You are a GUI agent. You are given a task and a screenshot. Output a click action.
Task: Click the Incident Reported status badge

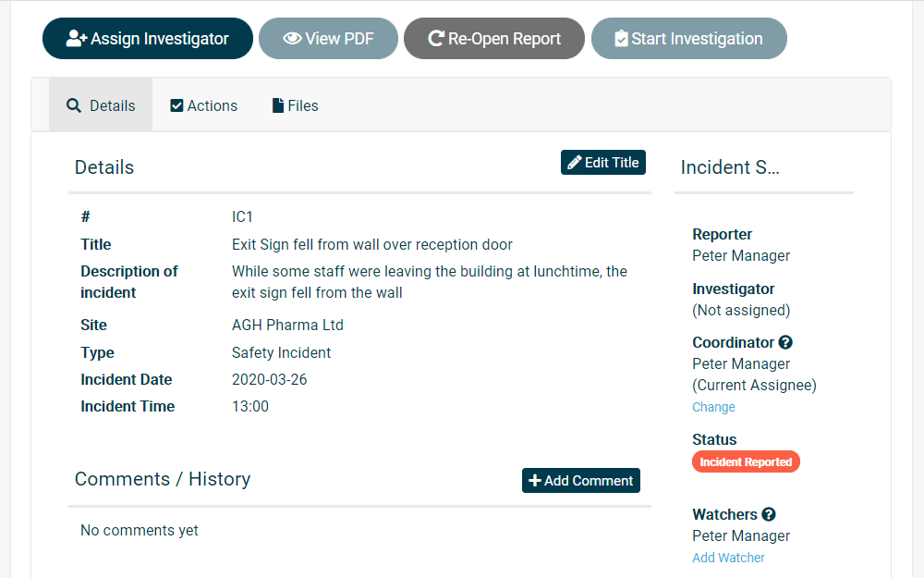pyautogui.click(x=746, y=461)
